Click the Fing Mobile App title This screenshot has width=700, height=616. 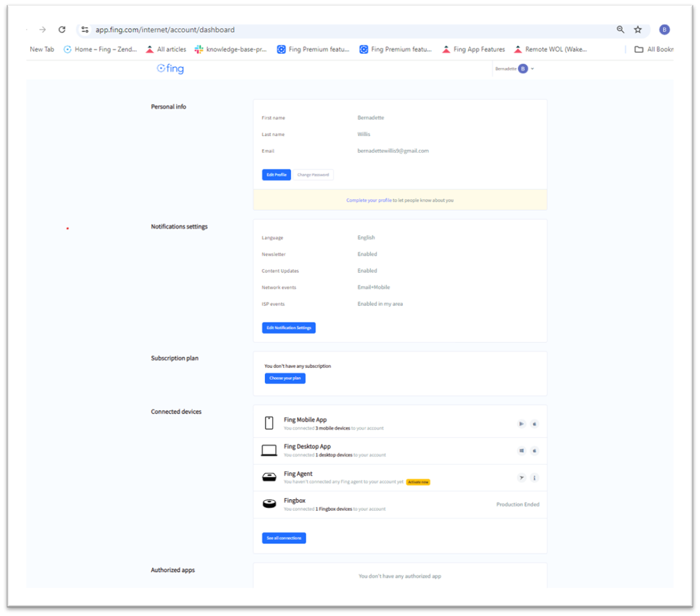[x=305, y=420]
